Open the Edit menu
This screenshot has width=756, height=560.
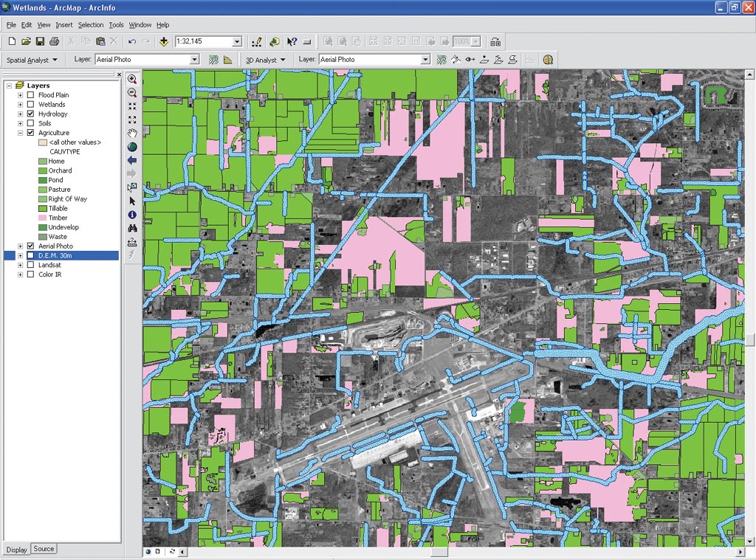(x=27, y=24)
